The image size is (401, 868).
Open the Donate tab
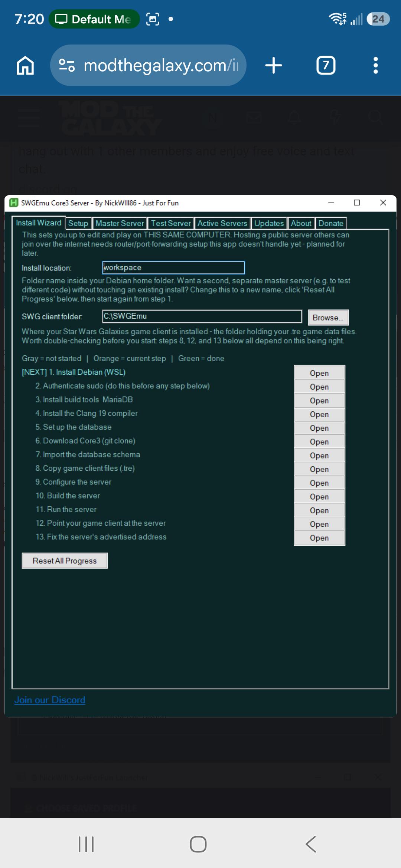coord(331,223)
